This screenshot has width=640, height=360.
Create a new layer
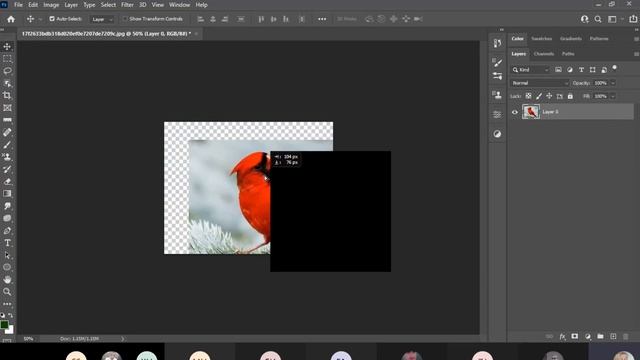[x=613, y=336]
